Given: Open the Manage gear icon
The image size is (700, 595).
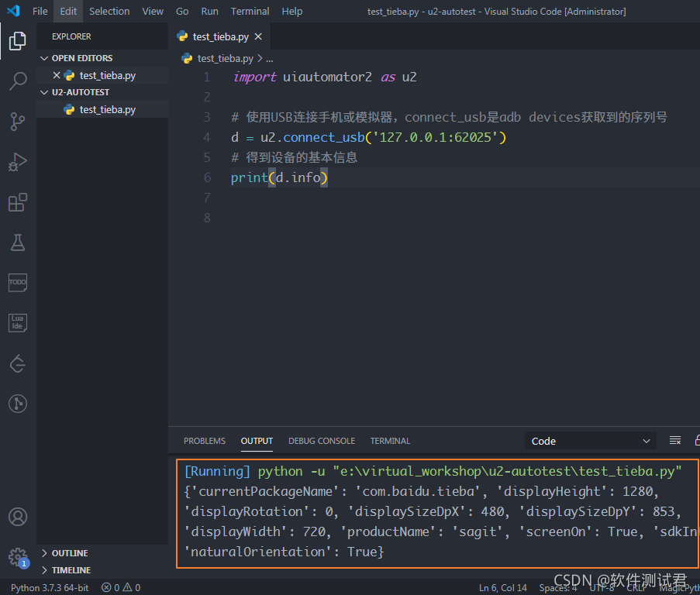Looking at the screenshot, I should pos(17,556).
